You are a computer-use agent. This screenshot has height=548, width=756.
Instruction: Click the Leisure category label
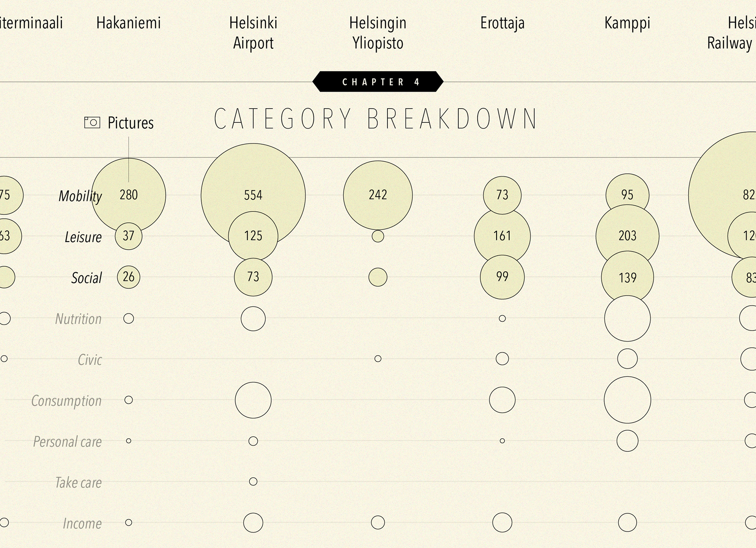(83, 237)
